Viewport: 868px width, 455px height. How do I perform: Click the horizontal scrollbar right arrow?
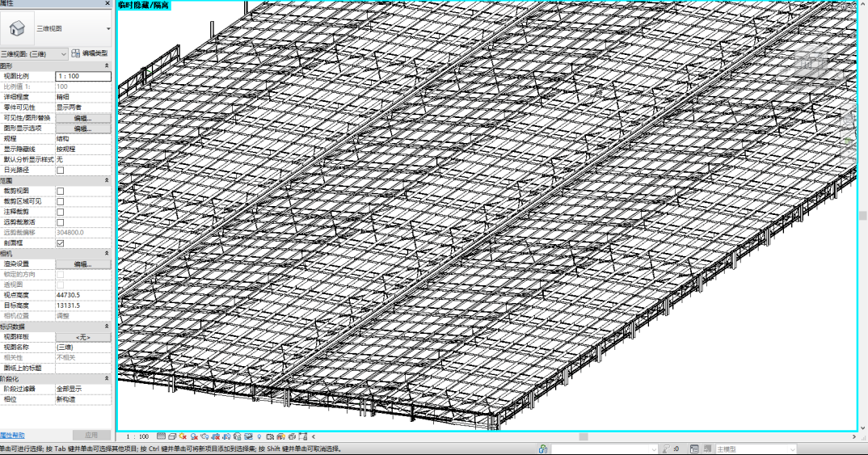pyautogui.click(x=853, y=436)
